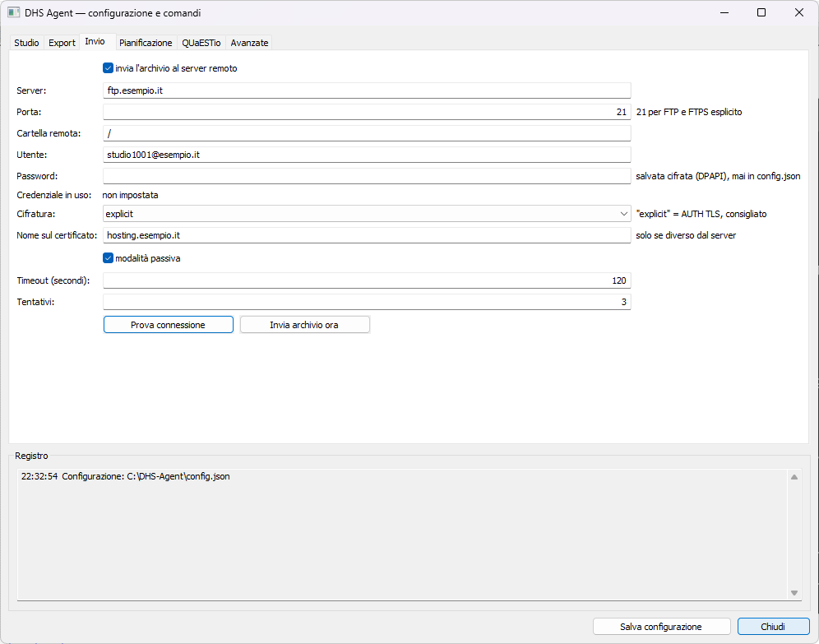
Task: Click the Timeout (secondi) field
Action: 367,280
